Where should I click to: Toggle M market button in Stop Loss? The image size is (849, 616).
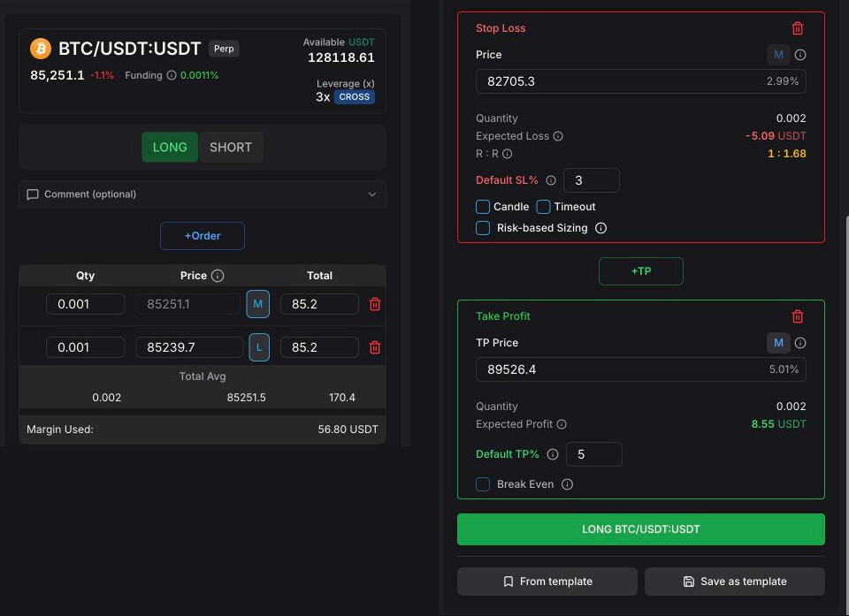778,55
